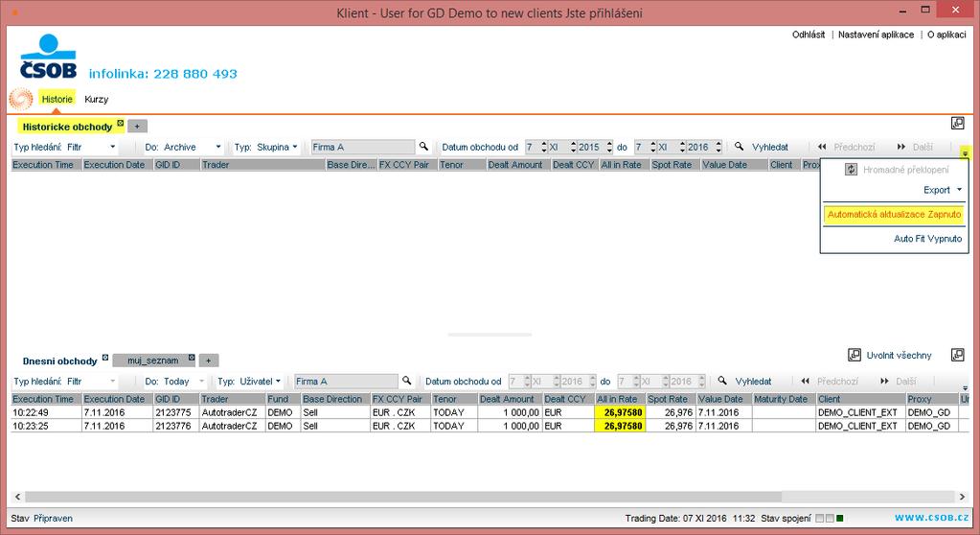Click the magnifier beside the upper Firma A field
980x535 pixels.
(423, 147)
